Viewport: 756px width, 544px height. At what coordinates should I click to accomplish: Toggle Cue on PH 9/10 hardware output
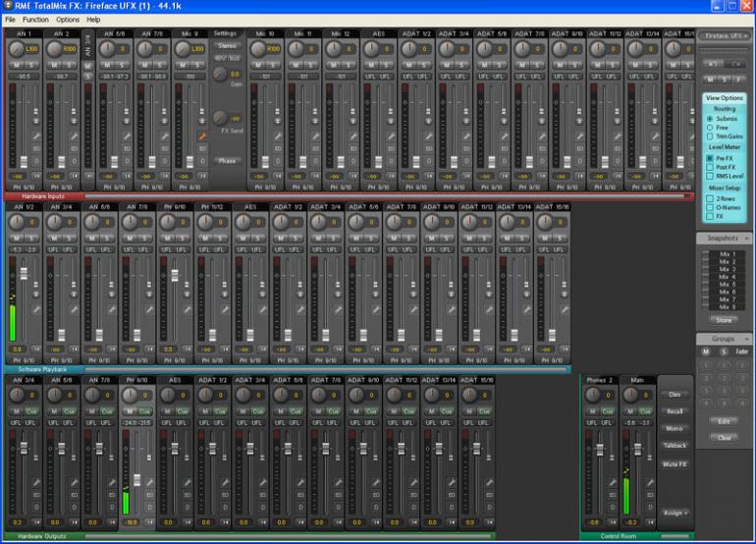point(145,411)
